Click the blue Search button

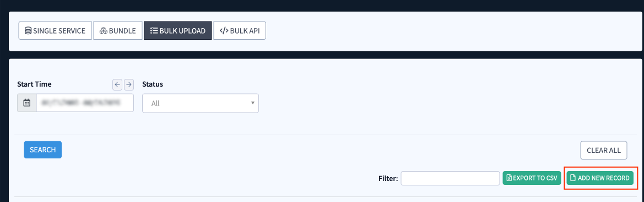point(43,150)
